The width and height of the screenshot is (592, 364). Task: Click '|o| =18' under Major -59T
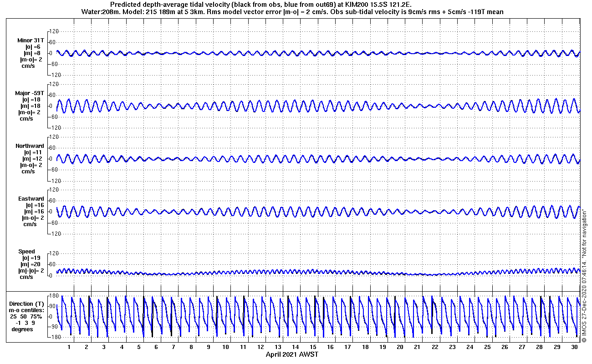click(x=32, y=100)
